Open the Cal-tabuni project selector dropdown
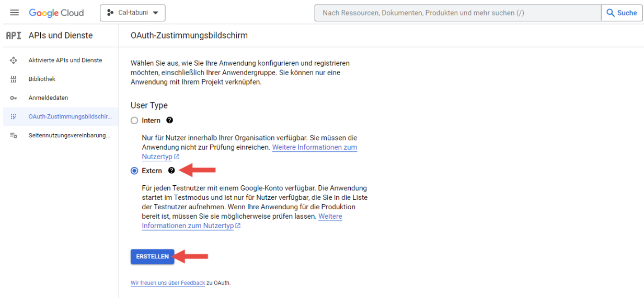644x298 pixels. click(133, 13)
